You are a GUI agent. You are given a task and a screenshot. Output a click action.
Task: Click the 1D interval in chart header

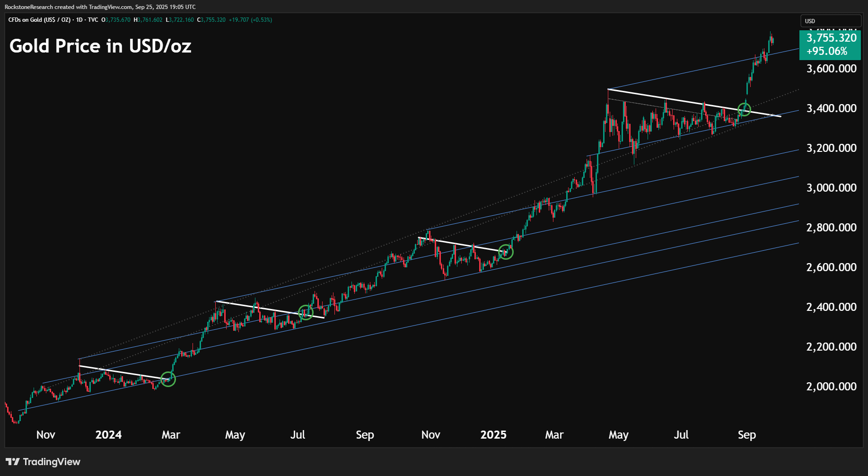(79, 20)
